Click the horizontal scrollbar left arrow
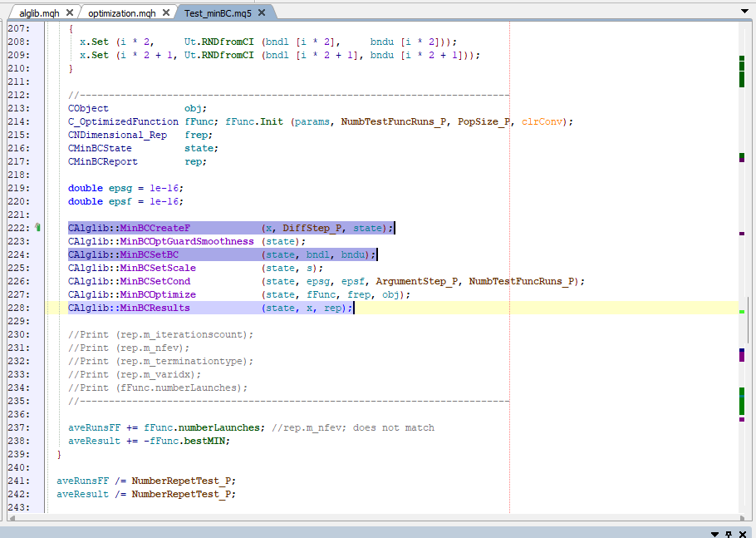This screenshot has height=538, width=756. [x=12, y=518]
